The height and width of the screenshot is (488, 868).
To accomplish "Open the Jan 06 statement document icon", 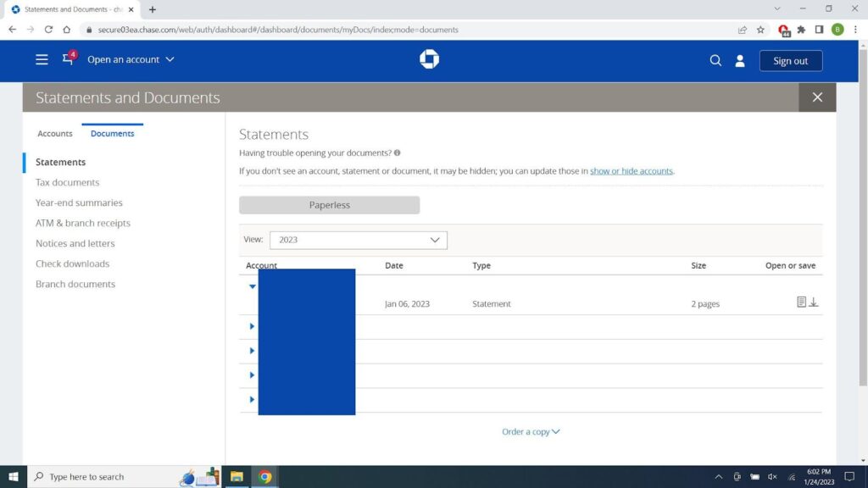I will tap(801, 302).
